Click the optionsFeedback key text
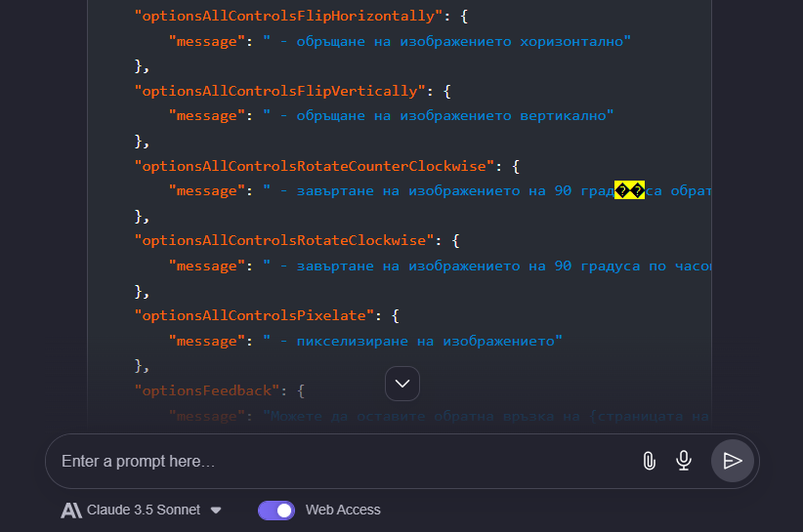This screenshot has height=532, width=803. pos(205,390)
